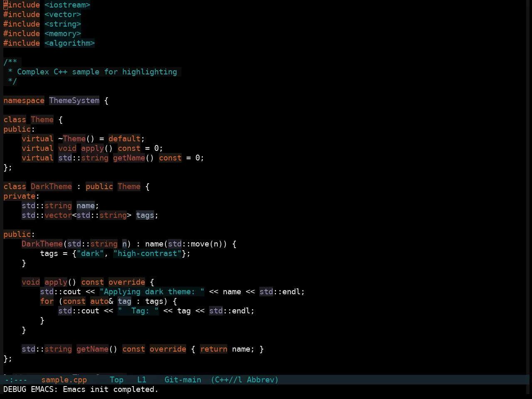Click the L1 line number indicator

(x=142, y=379)
